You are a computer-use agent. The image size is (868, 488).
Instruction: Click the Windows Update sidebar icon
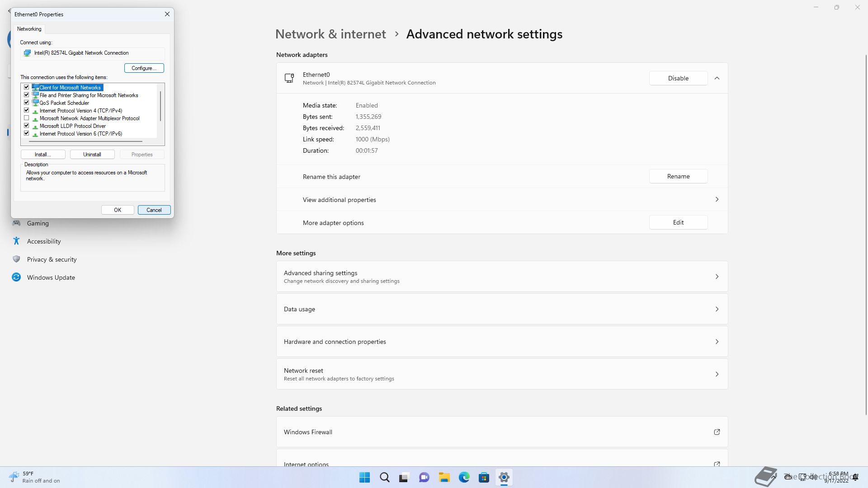click(16, 277)
